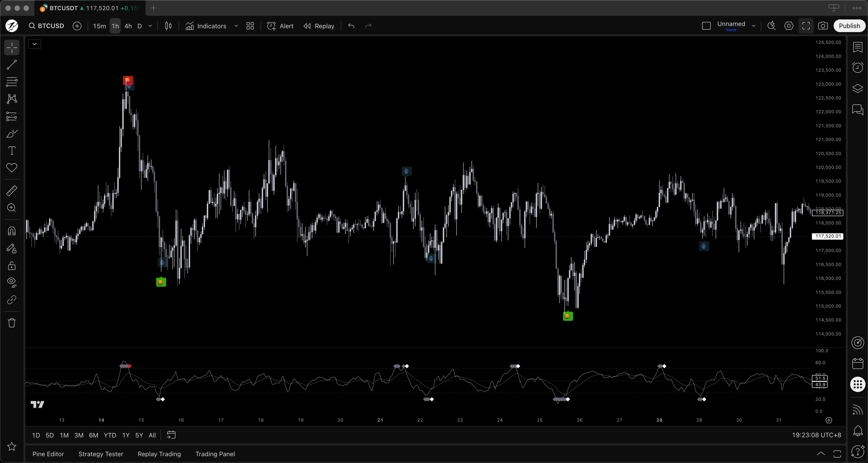Expand the timeframe dropdown next to D
This screenshot has height=463, width=868.
click(x=150, y=26)
